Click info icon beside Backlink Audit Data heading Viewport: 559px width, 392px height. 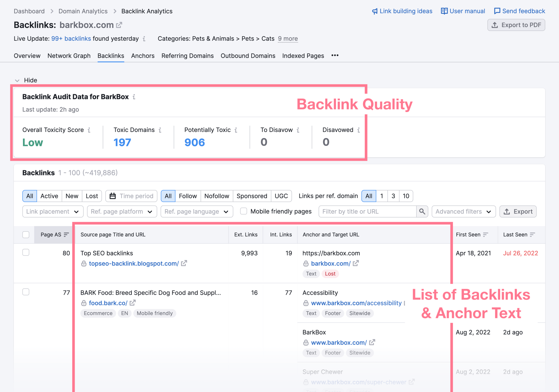coord(134,97)
